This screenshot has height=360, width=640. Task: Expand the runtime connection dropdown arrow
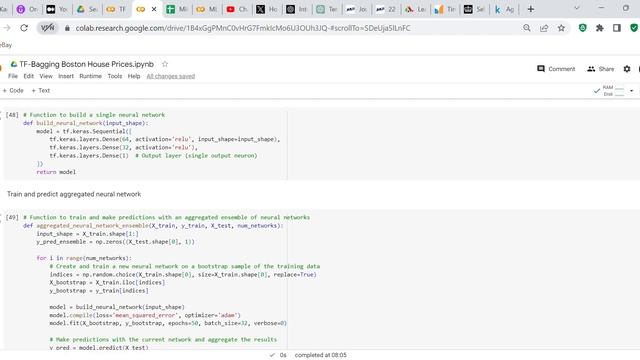631,91
